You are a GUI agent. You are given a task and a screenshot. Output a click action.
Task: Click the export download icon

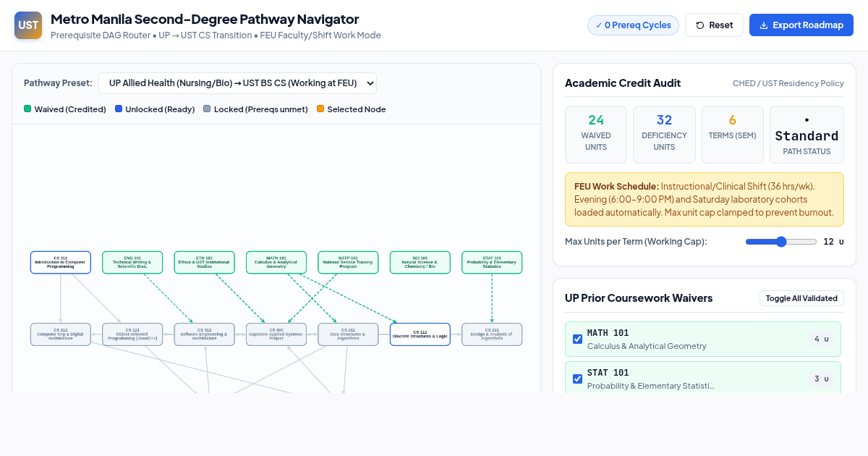[x=763, y=25]
